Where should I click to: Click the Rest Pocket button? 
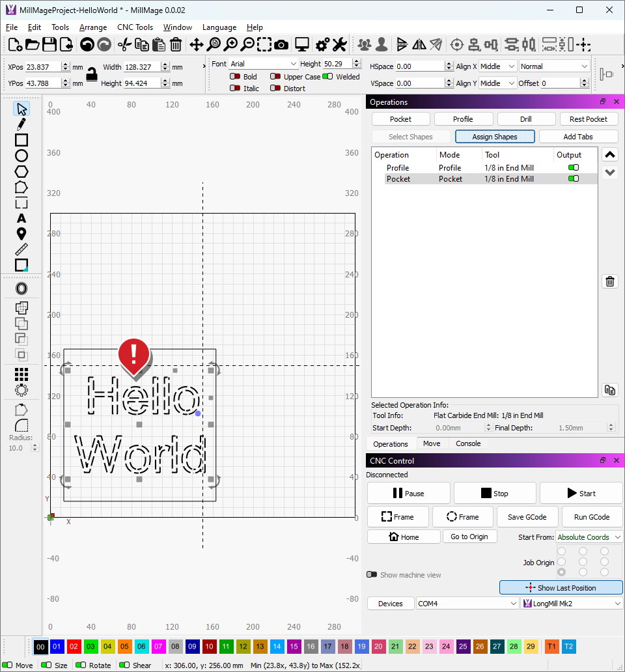tap(589, 119)
